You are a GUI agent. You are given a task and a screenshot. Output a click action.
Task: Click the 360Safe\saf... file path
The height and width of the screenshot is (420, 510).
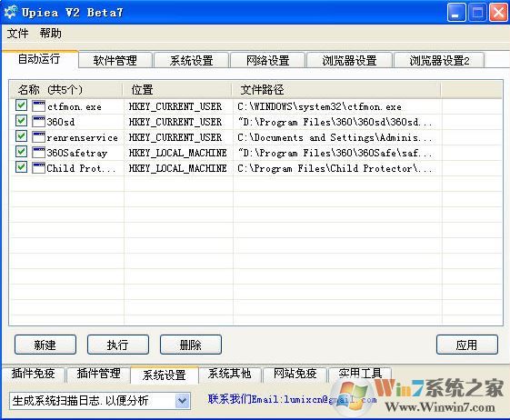335,153
